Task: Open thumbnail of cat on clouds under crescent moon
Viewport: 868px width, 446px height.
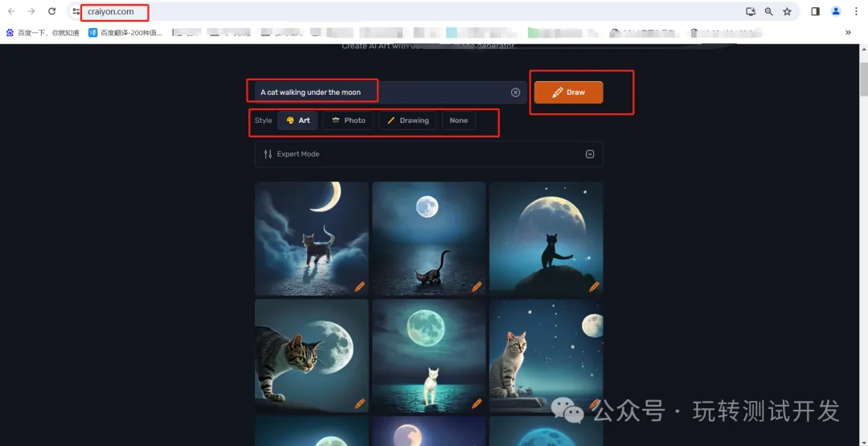Action: (312, 239)
